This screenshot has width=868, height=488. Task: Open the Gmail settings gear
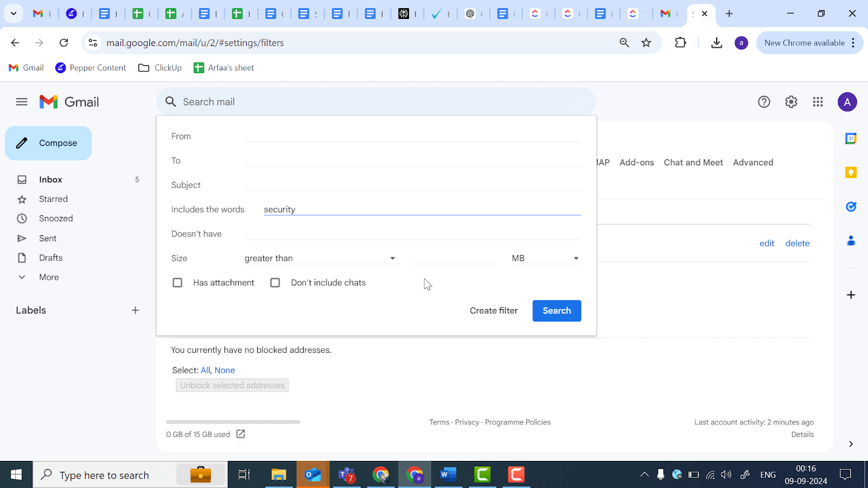tap(790, 101)
